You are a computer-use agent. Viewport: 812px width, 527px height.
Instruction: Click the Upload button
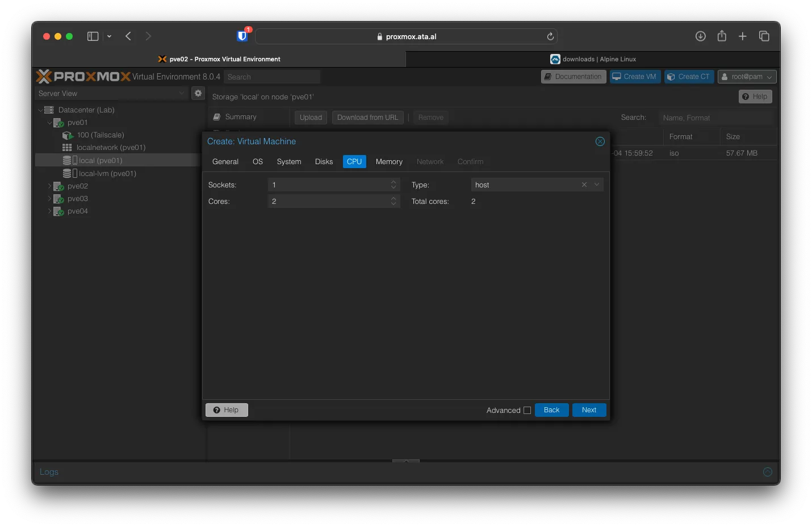point(311,118)
